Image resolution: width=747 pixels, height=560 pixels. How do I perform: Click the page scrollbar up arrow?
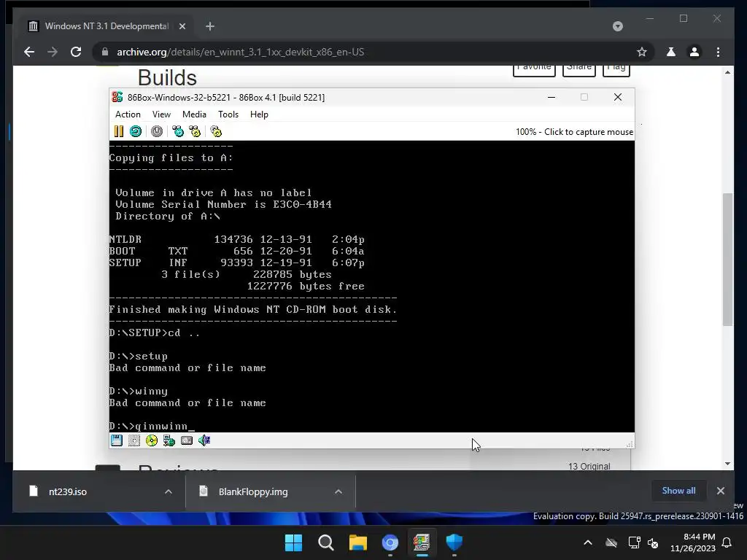click(x=727, y=72)
